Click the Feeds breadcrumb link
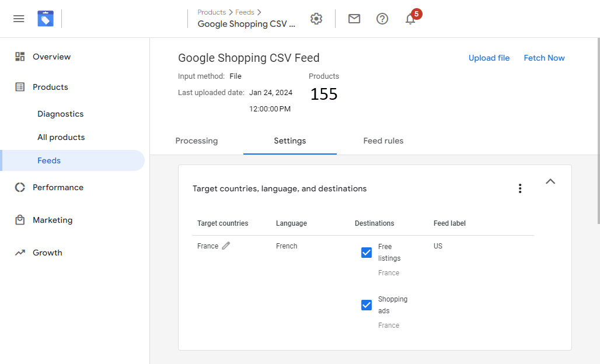Viewport: 600px width, 364px height. pyautogui.click(x=245, y=12)
